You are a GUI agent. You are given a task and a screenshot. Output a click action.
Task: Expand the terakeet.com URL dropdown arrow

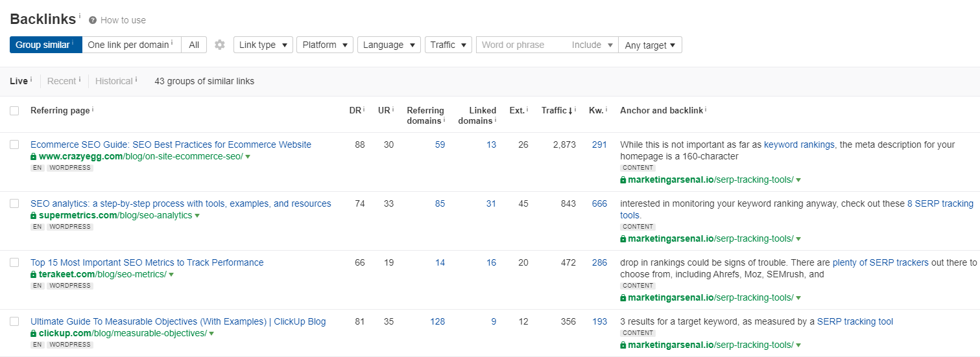[171, 275]
